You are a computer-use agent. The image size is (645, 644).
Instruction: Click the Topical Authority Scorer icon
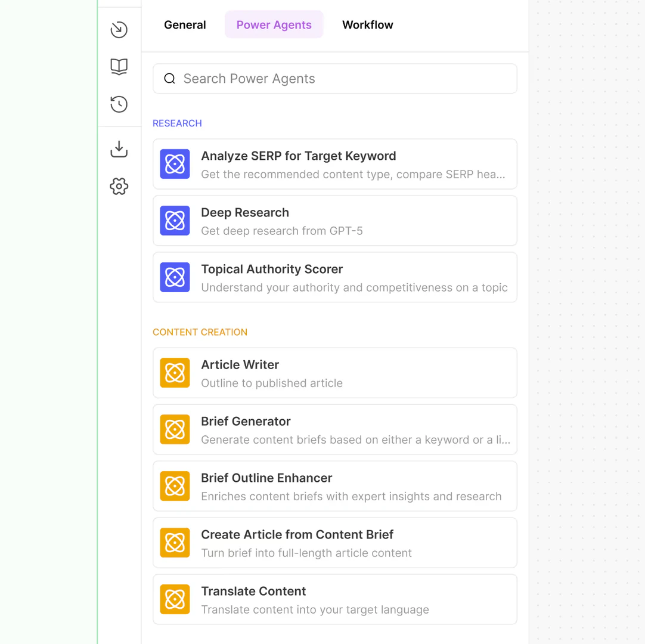click(x=175, y=277)
